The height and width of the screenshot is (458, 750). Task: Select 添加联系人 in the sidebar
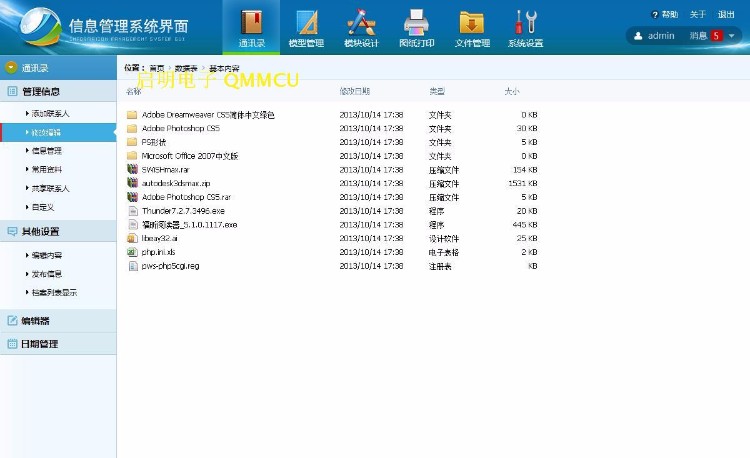pos(50,113)
